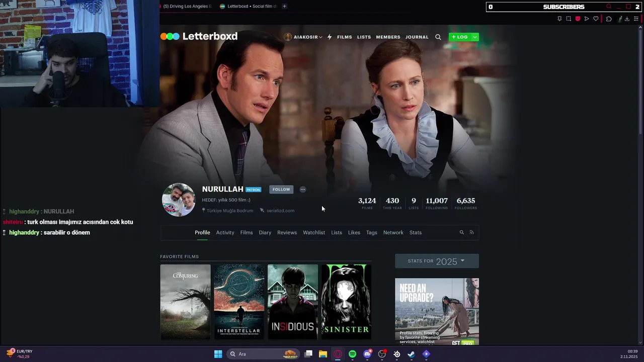This screenshot has width=644, height=362.
Task: Open The Conjuring poster
Action: coord(186,302)
